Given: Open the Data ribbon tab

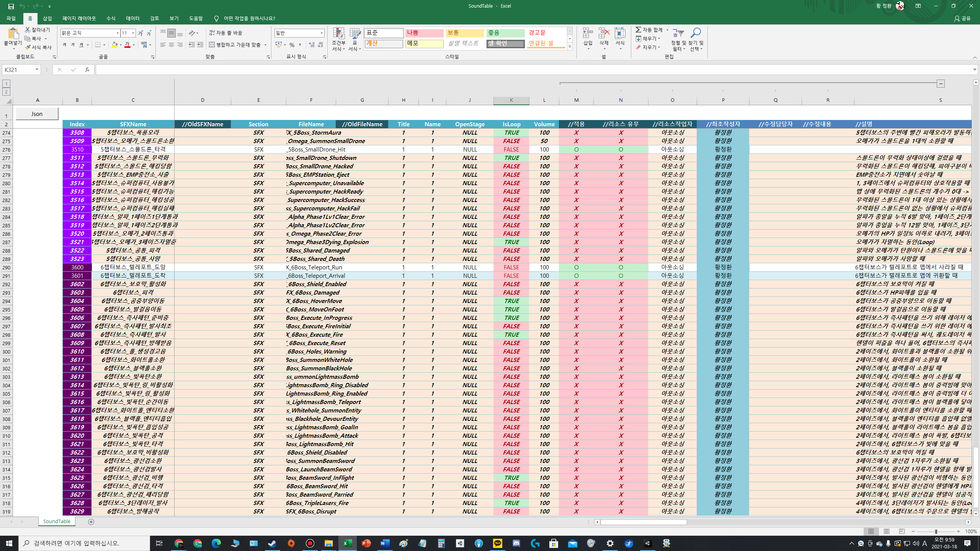Looking at the screenshot, I should [132, 18].
